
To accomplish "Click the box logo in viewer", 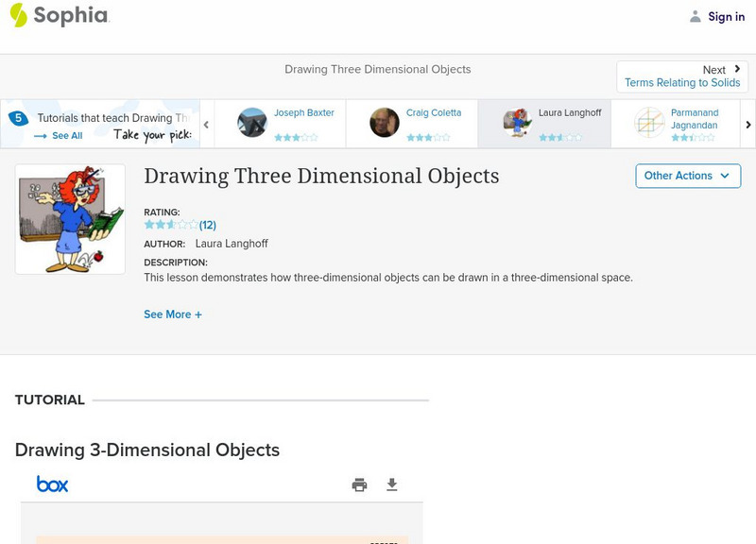I will 53,484.
